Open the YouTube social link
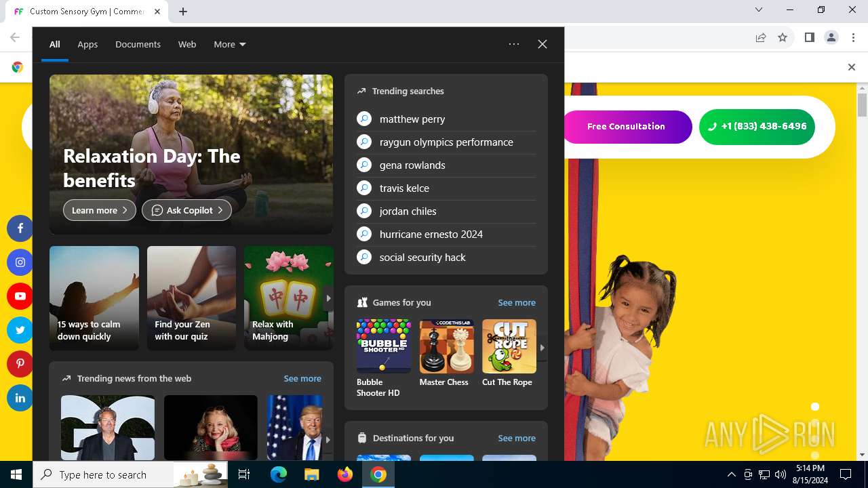868x488 pixels. point(20,296)
